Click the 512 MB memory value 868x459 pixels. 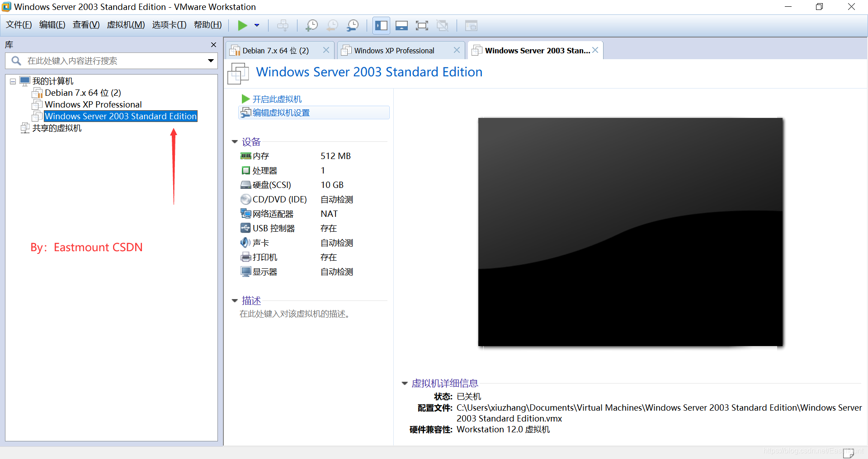pos(335,156)
